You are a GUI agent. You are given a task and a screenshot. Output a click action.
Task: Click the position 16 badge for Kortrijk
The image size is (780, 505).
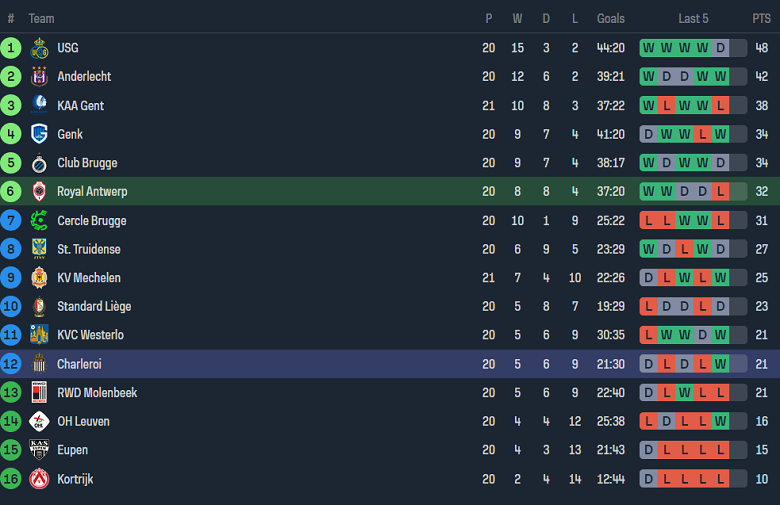11,479
